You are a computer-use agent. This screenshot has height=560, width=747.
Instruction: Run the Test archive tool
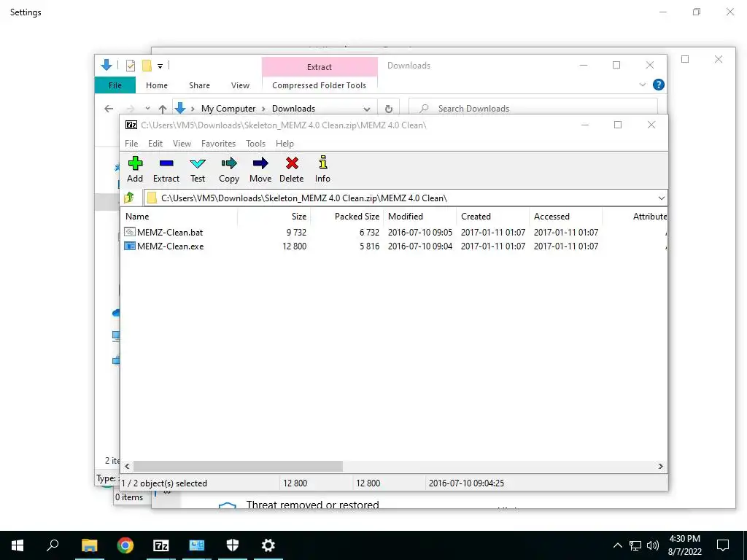197,169
